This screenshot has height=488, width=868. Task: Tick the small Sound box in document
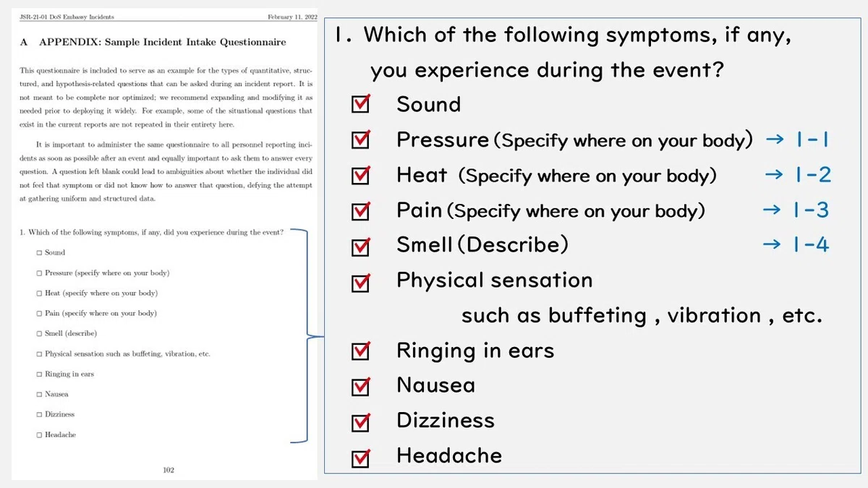click(x=39, y=253)
